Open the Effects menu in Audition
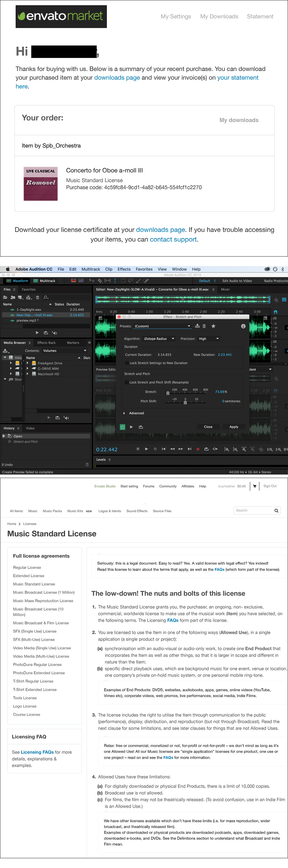 [124, 269]
